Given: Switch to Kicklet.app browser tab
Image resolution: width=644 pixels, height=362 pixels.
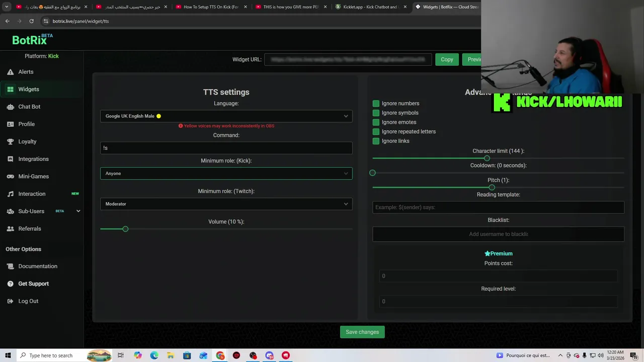Looking at the screenshot, I should [x=371, y=7].
